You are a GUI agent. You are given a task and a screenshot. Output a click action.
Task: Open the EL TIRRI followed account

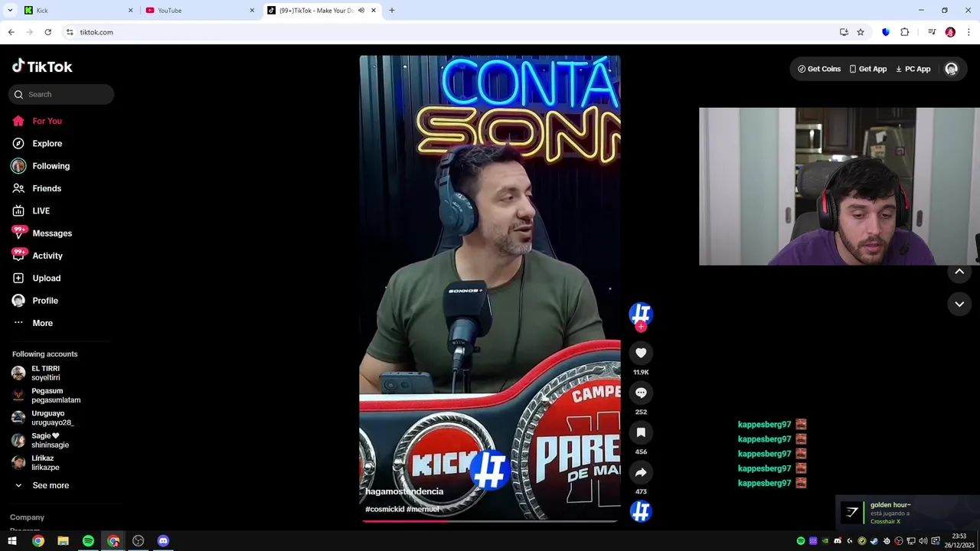pos(46,373)
